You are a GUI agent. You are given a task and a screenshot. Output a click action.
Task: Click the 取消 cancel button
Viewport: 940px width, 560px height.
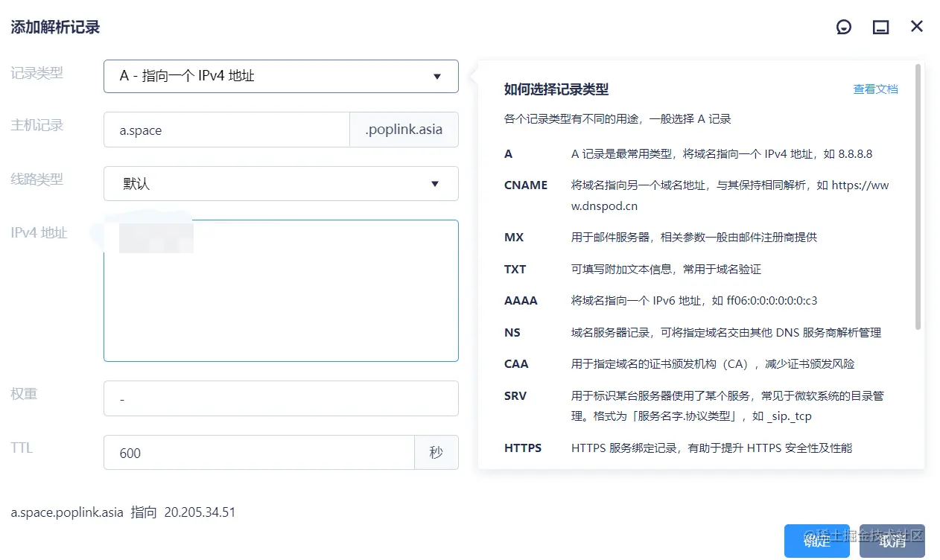coord(892,541)
